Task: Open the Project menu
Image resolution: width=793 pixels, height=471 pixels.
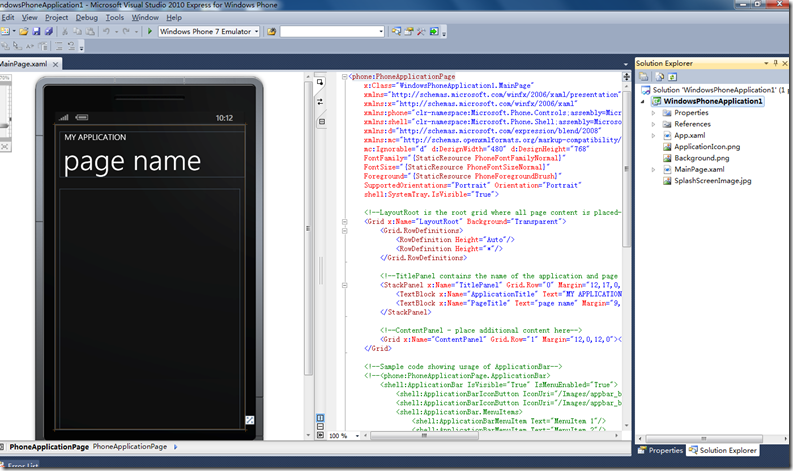Action: [x=56, y=17]
